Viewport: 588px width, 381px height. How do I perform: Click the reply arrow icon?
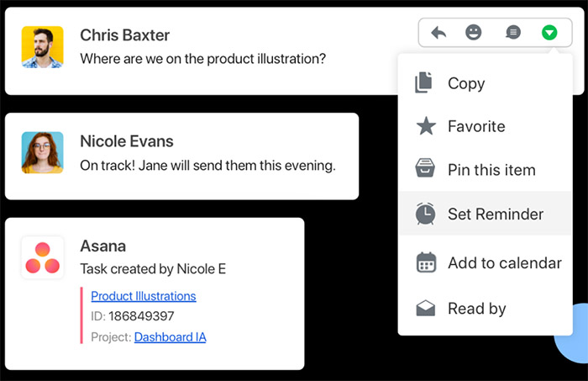(x=438, y=33)
